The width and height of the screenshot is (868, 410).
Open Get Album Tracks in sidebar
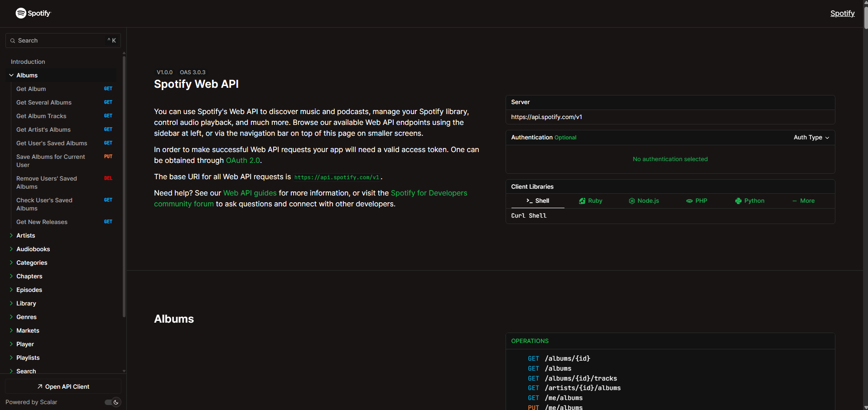point(41,116)
